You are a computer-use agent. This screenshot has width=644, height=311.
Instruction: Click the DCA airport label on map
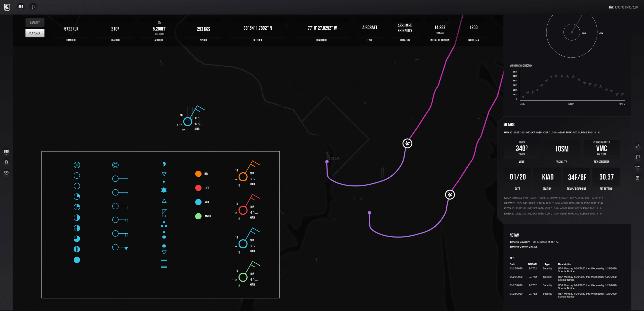tap(334, 159)
